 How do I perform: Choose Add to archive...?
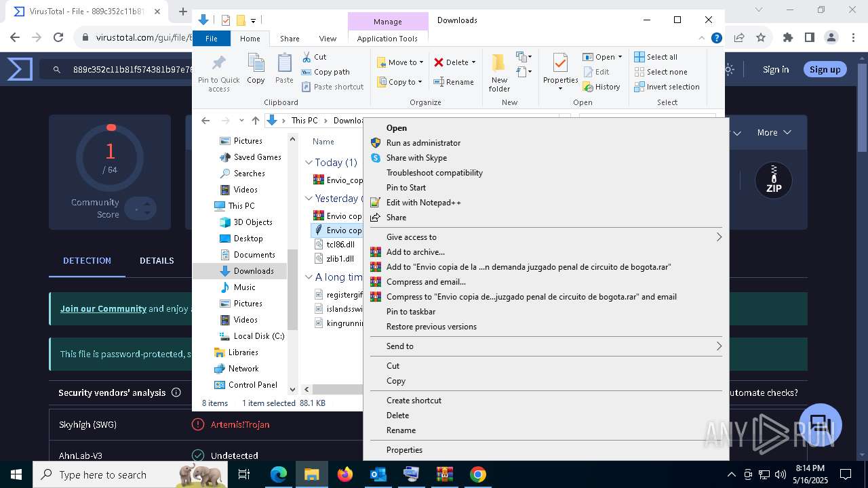(545, 252)
